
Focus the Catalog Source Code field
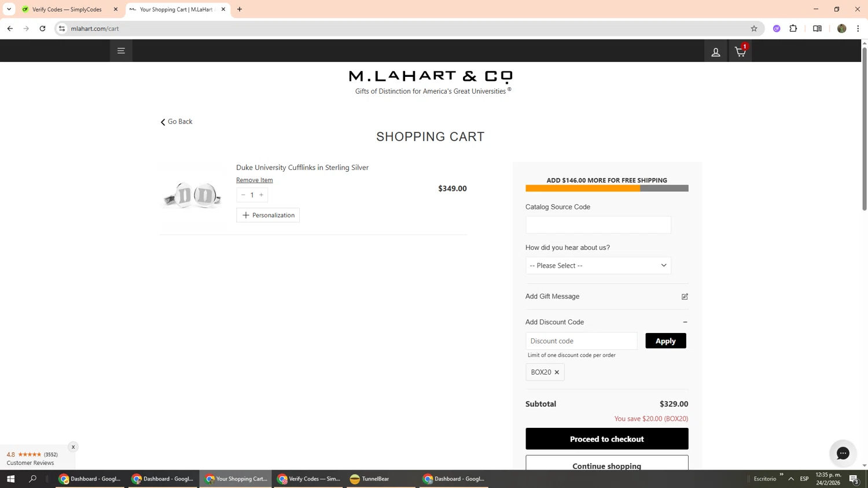(x=598, y=225)
